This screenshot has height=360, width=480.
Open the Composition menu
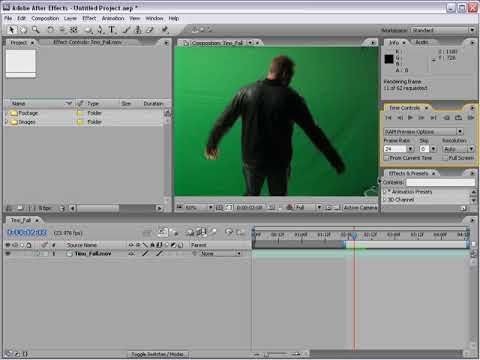point(45,18)
